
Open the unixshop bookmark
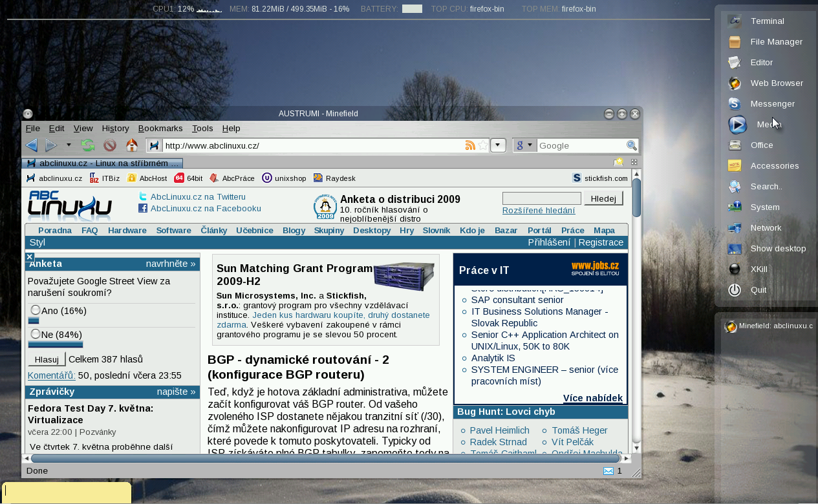pyautogui.click(x=284, y=178)
